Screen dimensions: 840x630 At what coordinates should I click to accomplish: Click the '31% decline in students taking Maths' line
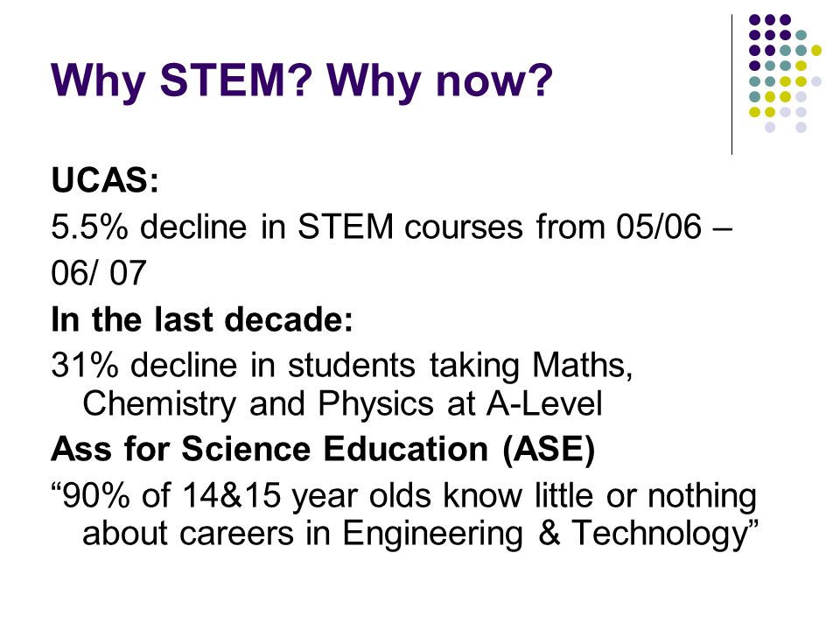tap(342, 367)
